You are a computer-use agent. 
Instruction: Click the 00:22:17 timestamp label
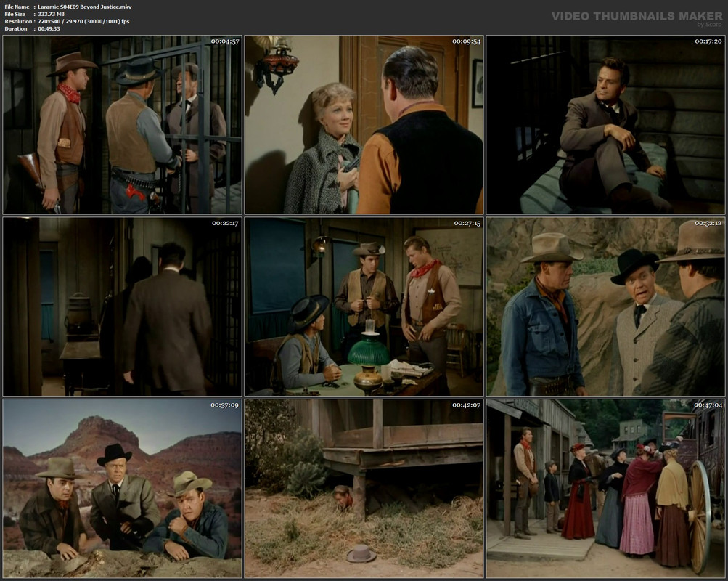(x=225, y=224)
